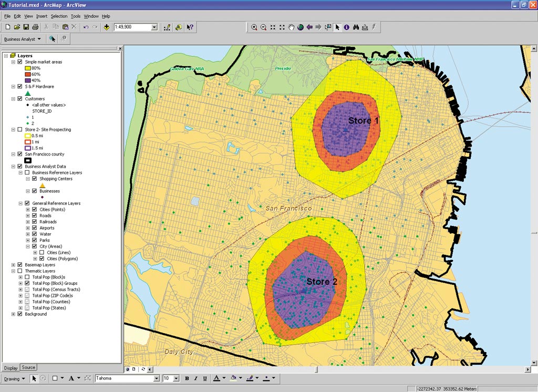Select the Pan hand tool
538x392 pixels.
pos(291,27)
